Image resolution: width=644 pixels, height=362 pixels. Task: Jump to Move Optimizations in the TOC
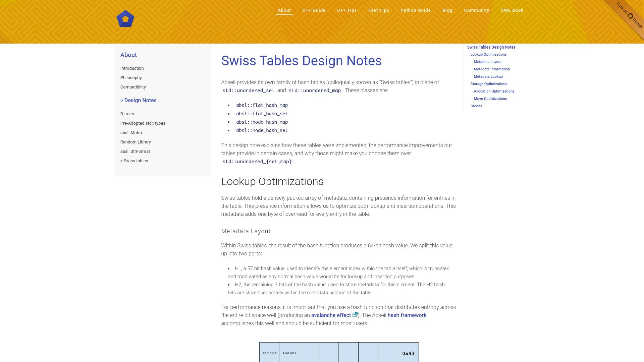pyautogui.click(x=490, y=99)
